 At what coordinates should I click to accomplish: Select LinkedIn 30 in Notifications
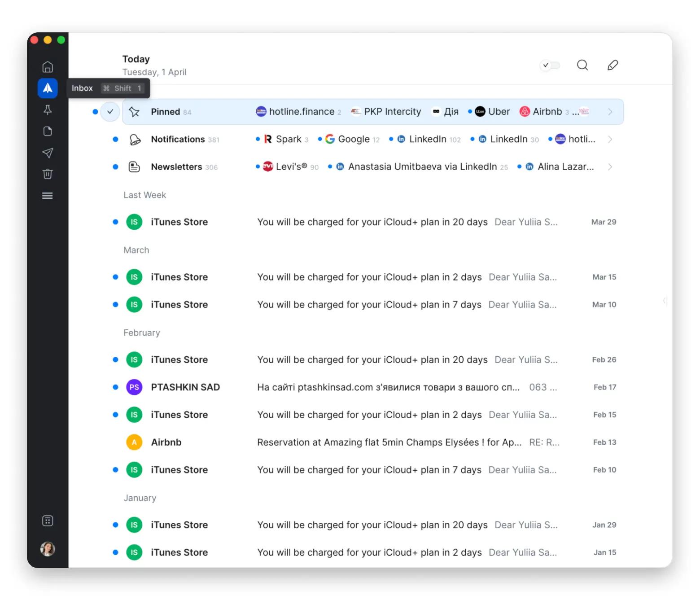[x=505, y=140]
